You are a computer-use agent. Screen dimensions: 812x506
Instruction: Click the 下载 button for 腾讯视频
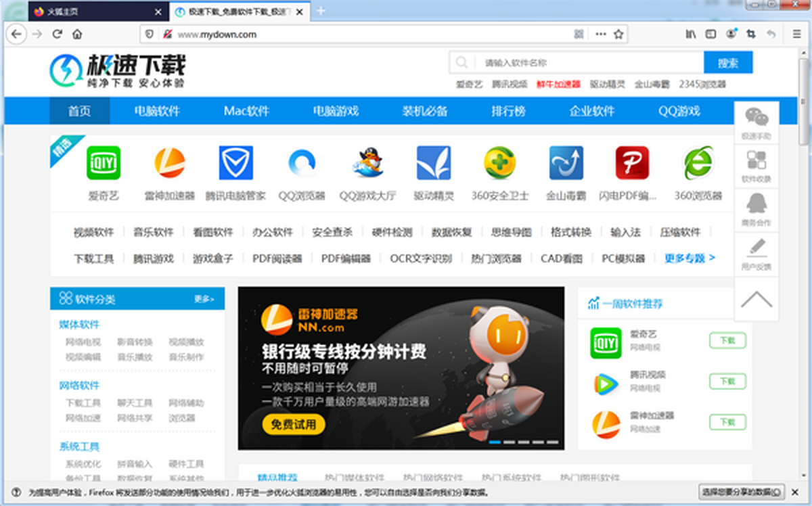727,381
